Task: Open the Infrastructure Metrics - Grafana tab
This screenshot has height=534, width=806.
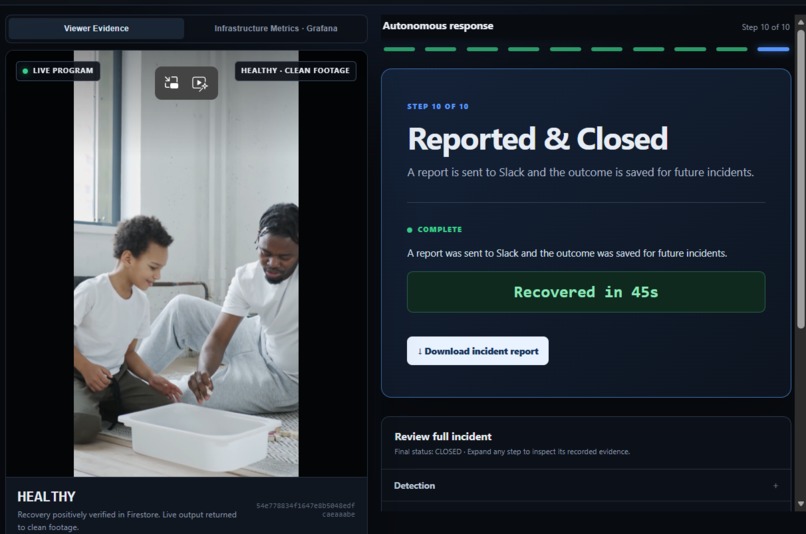Action: click(276, 28)
